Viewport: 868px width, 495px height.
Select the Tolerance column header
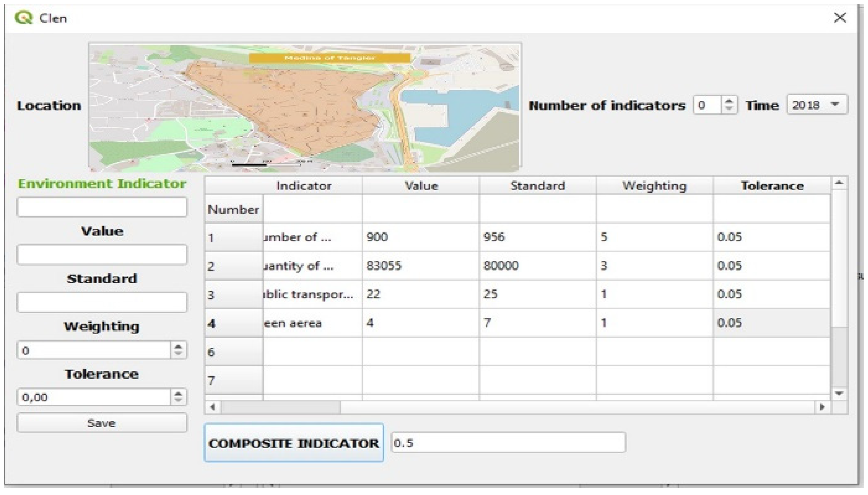772,186
